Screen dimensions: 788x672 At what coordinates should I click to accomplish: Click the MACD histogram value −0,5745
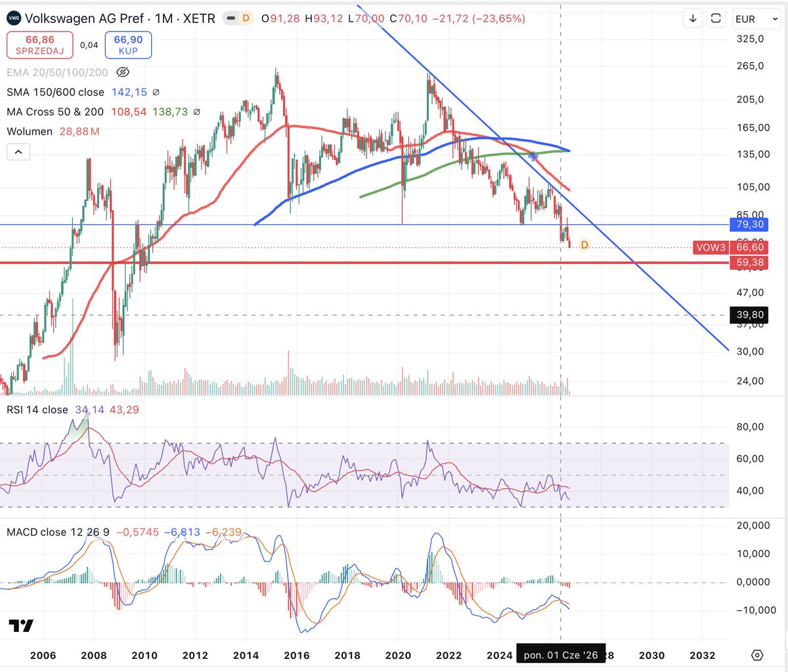tap(137, 532)
